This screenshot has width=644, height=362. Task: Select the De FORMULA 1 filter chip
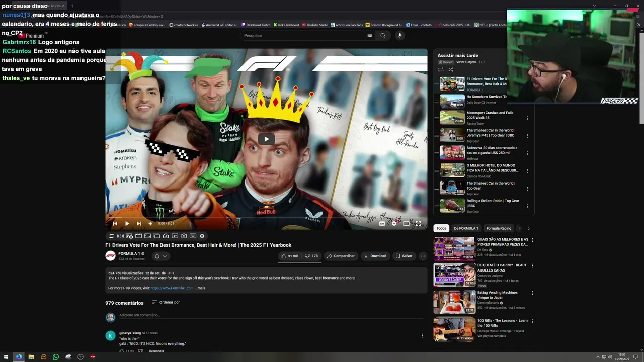(x=466, y=228)
